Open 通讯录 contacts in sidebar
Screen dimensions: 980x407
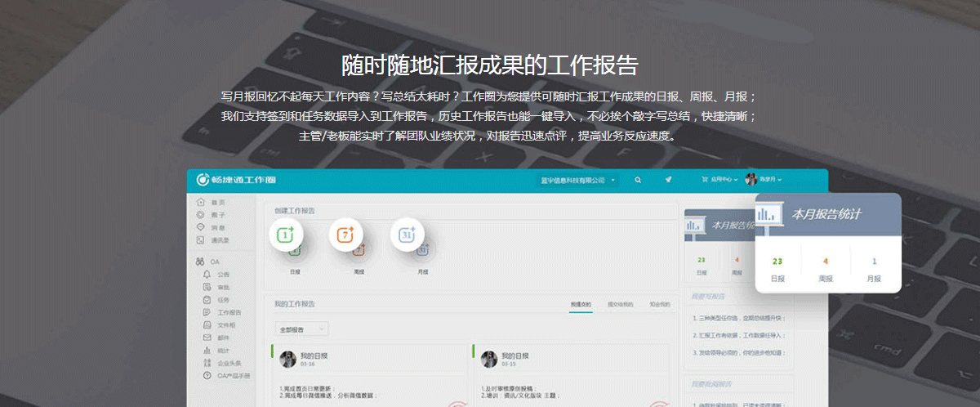220,240
